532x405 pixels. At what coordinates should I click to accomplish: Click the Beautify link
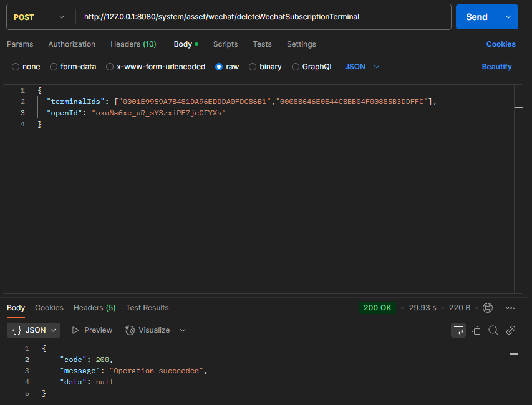(x=496, y=67)
